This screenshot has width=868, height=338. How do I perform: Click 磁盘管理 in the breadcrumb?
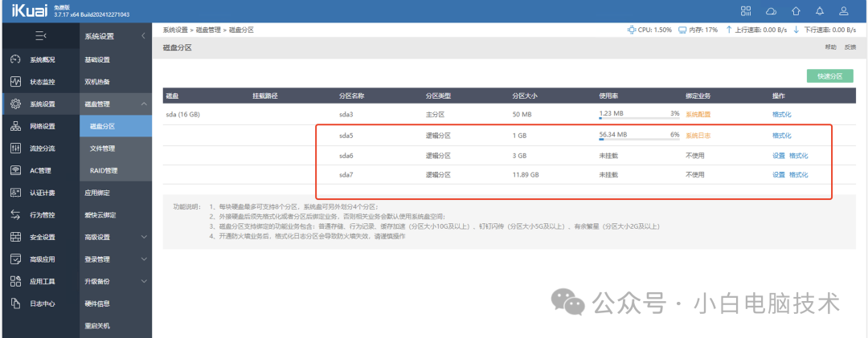point(209,30)
